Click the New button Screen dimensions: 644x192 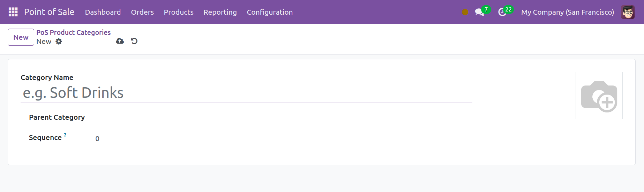(x=21, y=37)
